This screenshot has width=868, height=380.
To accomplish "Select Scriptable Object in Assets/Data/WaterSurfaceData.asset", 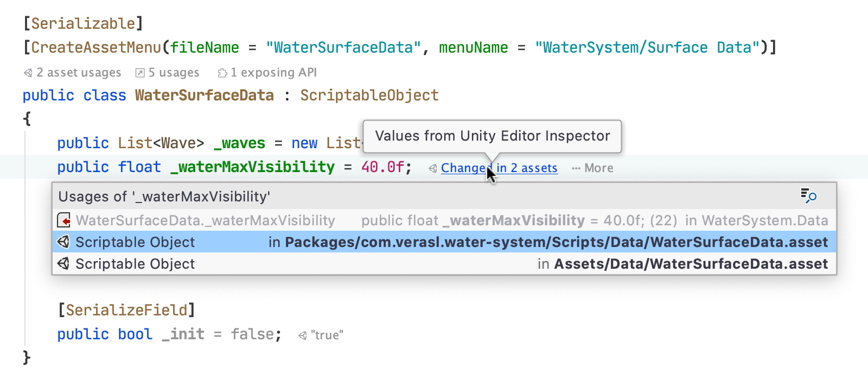I will (x=444, y=264).
